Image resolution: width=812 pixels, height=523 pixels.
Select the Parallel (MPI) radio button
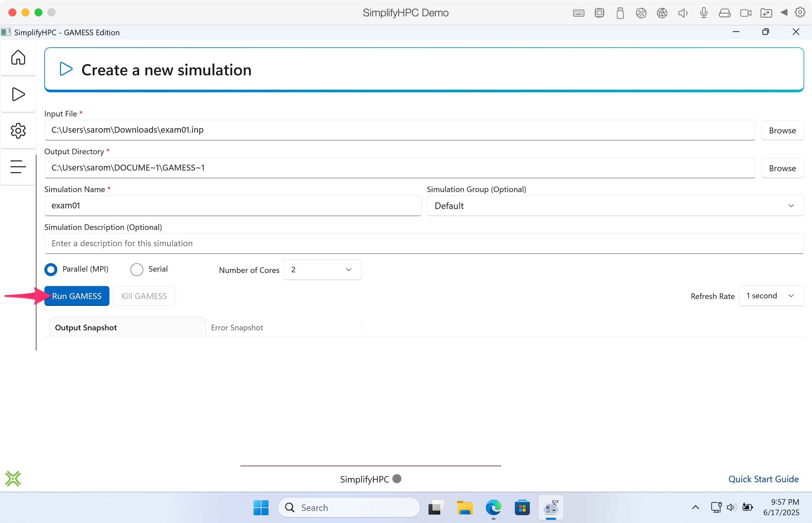click(51, 270)
